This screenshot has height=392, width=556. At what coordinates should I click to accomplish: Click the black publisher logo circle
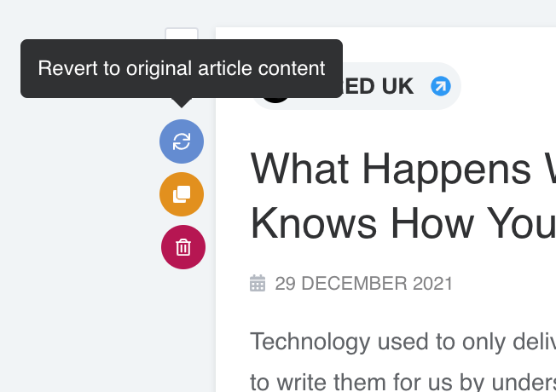tap(275, 95)
